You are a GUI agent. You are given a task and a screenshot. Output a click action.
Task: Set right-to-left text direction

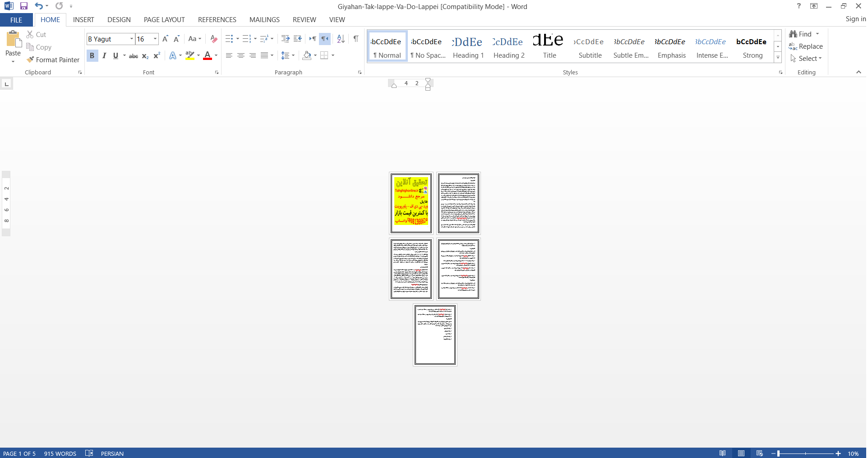pyautogui.click(x=325, y=39)
